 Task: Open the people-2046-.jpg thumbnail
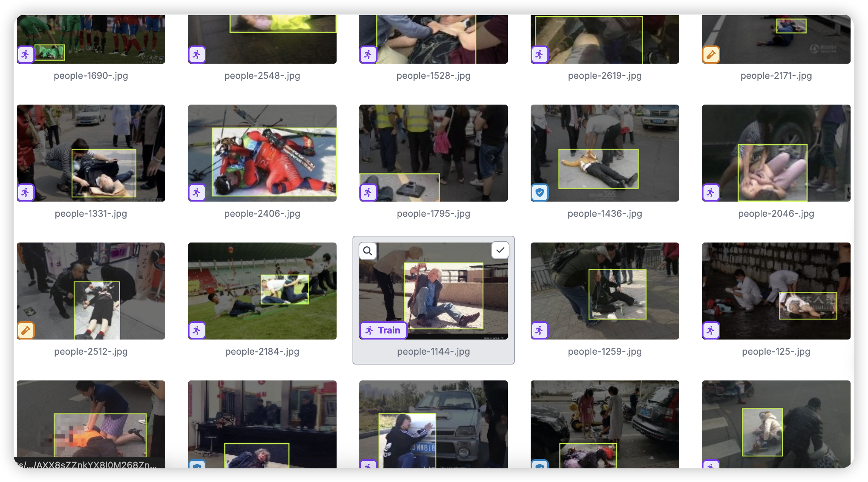[x=776, y=153]
